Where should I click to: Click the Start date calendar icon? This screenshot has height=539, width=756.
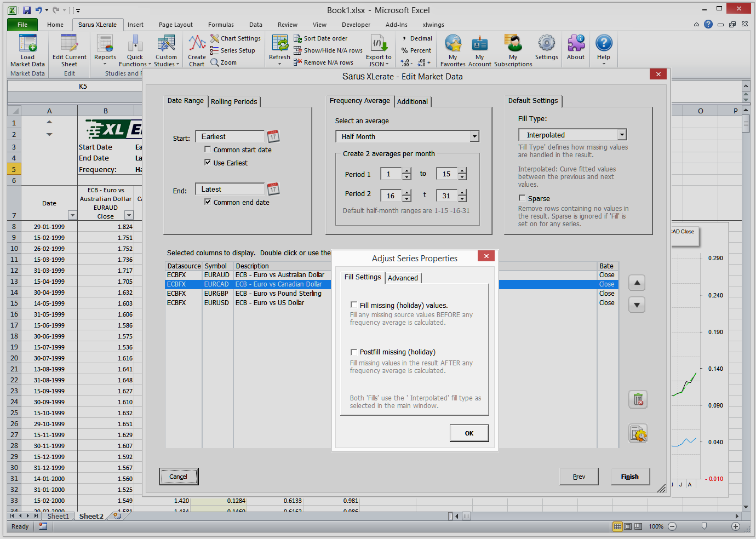pos(273,136)
